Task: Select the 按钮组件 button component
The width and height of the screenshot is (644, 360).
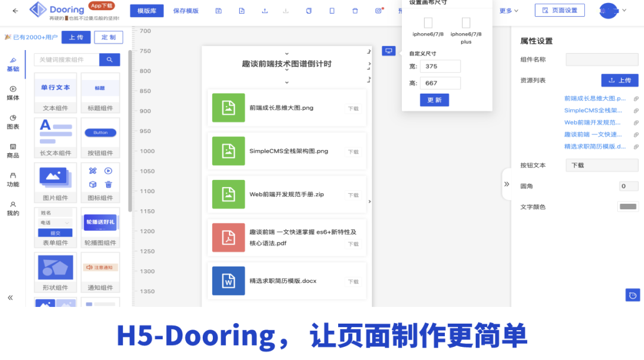Action: 100,138
